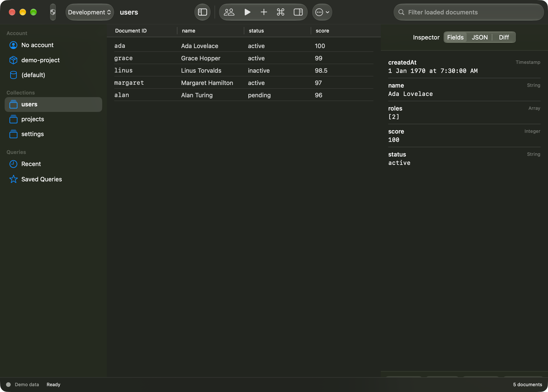548x392 pixels.
Task: Switch inspector to Diff tab
Action: coord(504,37)
